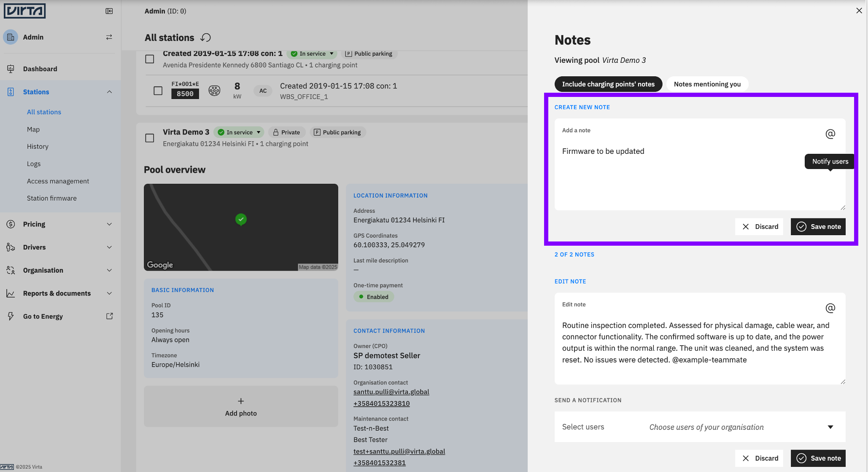Open Access management
The image size is (868, 472).
pos(58,181)
